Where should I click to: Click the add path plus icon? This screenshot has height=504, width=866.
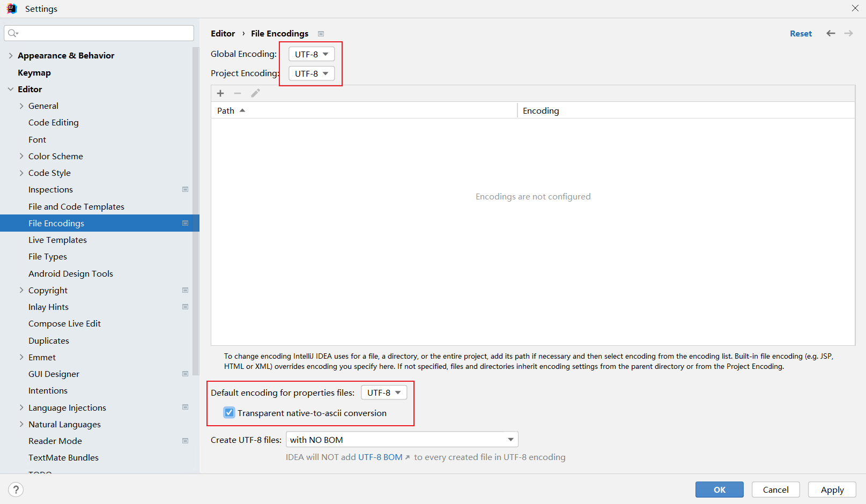point(220,93)
